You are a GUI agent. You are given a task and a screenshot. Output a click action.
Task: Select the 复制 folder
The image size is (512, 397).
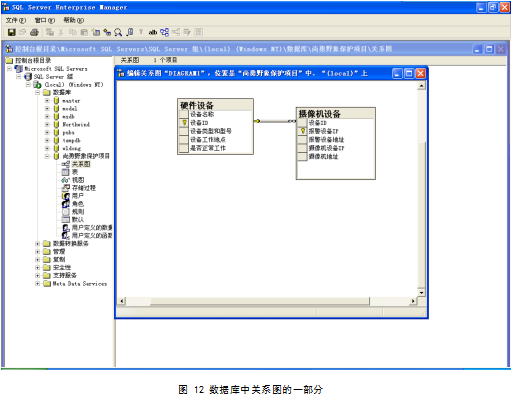(59, 260)
